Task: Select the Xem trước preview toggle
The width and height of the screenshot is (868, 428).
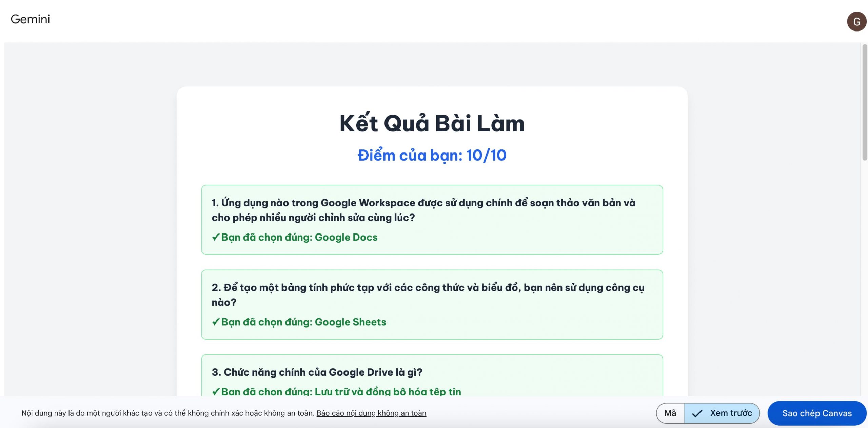Action: (x=722, y=413)
